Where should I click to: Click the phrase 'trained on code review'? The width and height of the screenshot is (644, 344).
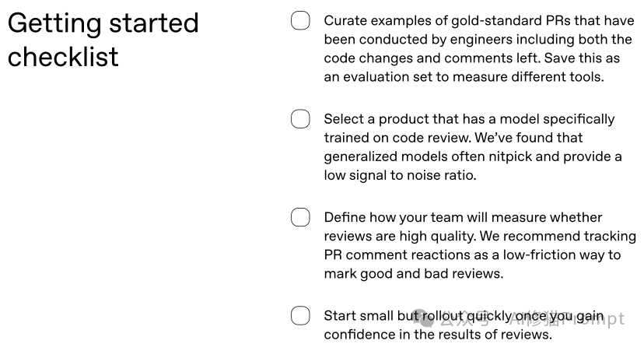click(x=390, y=138)
